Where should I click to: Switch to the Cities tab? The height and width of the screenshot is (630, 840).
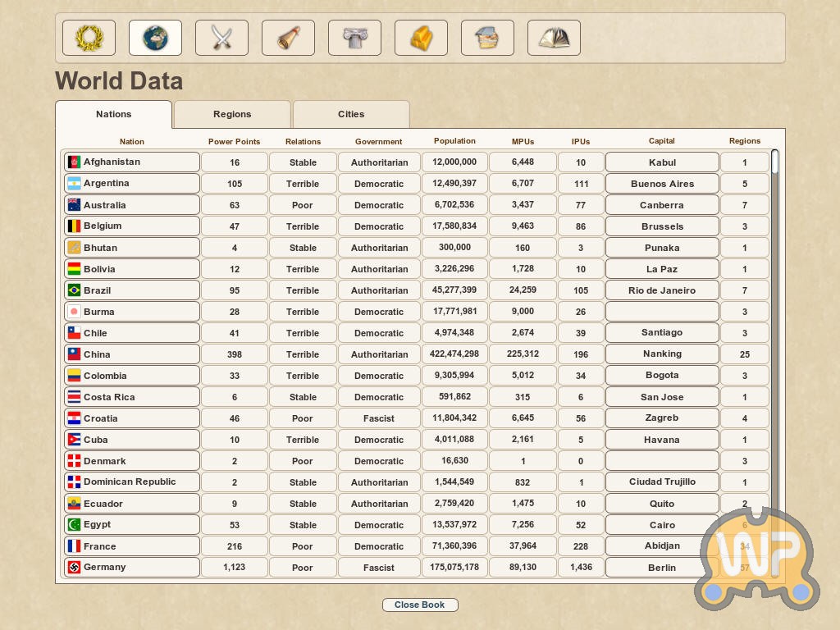(351, 115)
